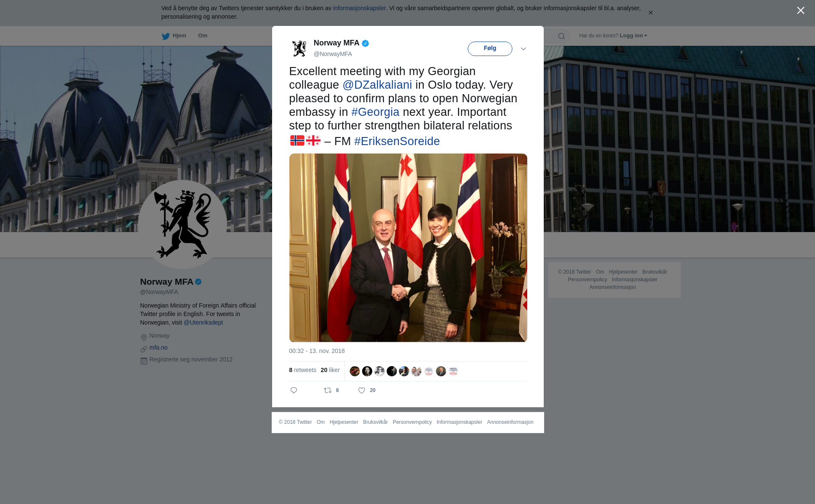Image resolution: width=815 pixels, height=504 pixels.
Task: Open the Om menu item
Action: tap(203, 36)
